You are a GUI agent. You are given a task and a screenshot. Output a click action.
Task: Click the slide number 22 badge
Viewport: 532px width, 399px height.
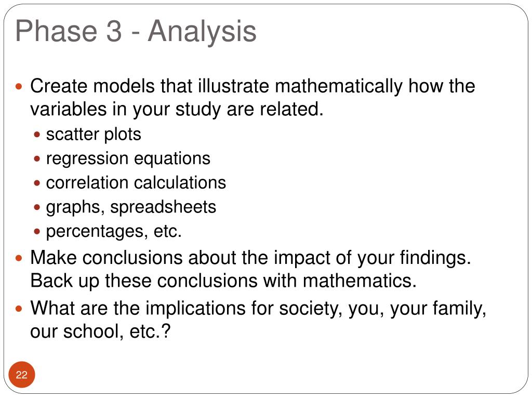point(22,375)
